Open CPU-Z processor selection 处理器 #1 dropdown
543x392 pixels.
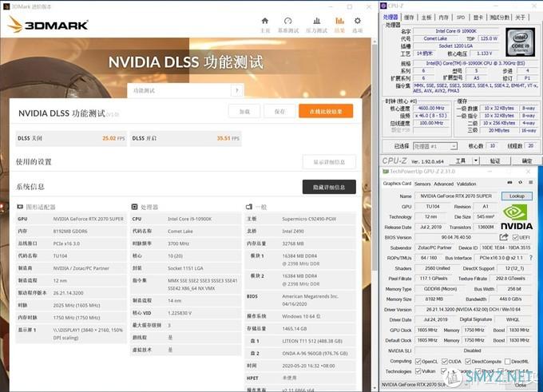[x=435, y=146]
